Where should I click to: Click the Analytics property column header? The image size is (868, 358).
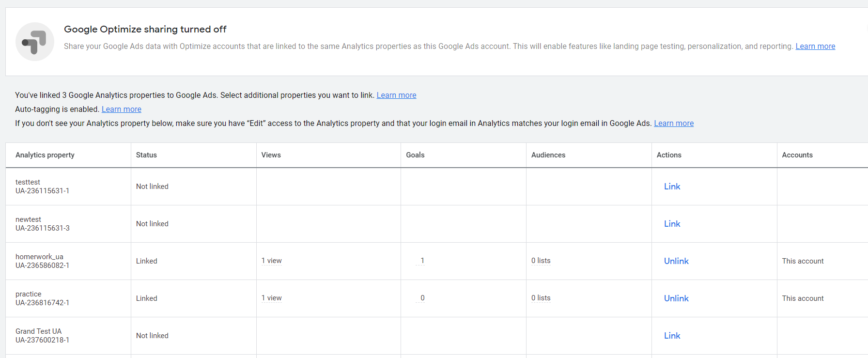click(x=45, y=155)
